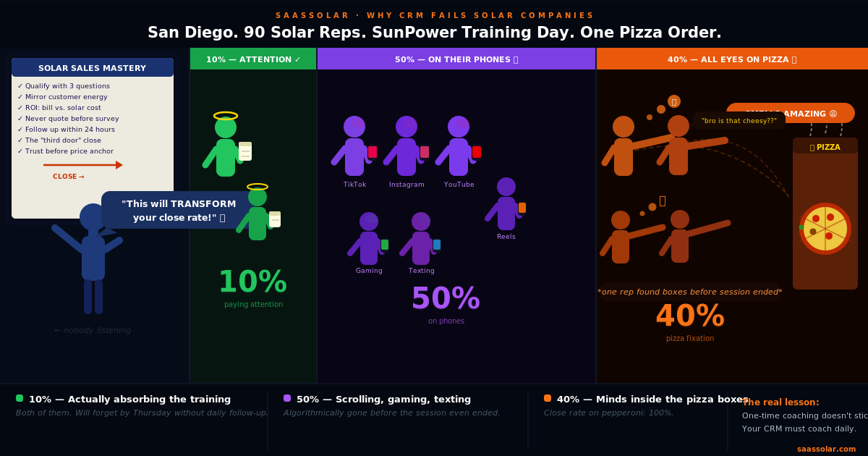Click the blue phone held by Texting figure

[437, 245]
